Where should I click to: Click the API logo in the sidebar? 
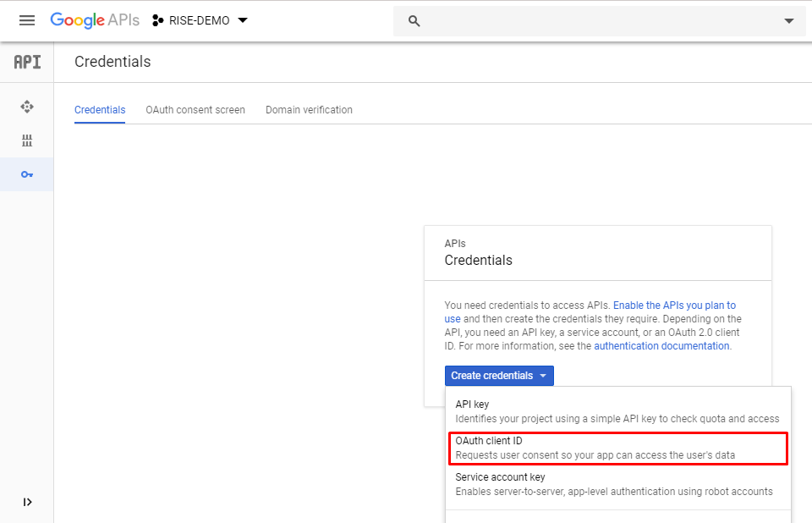click(27, 62)
